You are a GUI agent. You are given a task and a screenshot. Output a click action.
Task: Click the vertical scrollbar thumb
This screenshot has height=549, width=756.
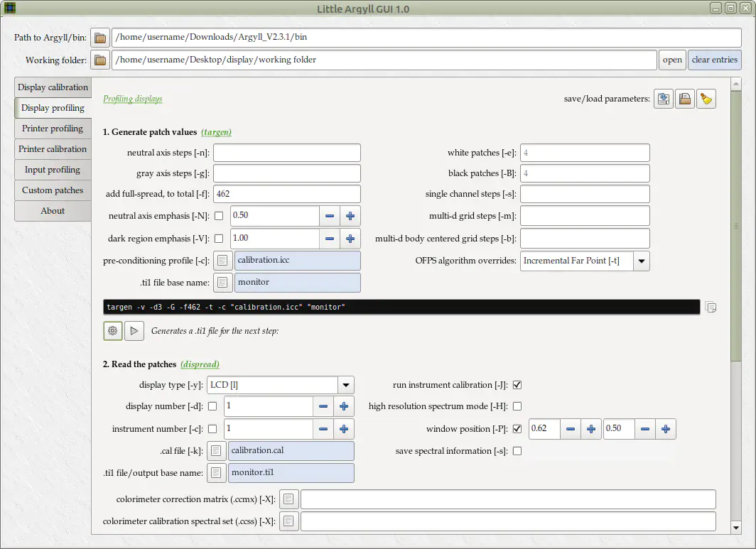(736, 226)
